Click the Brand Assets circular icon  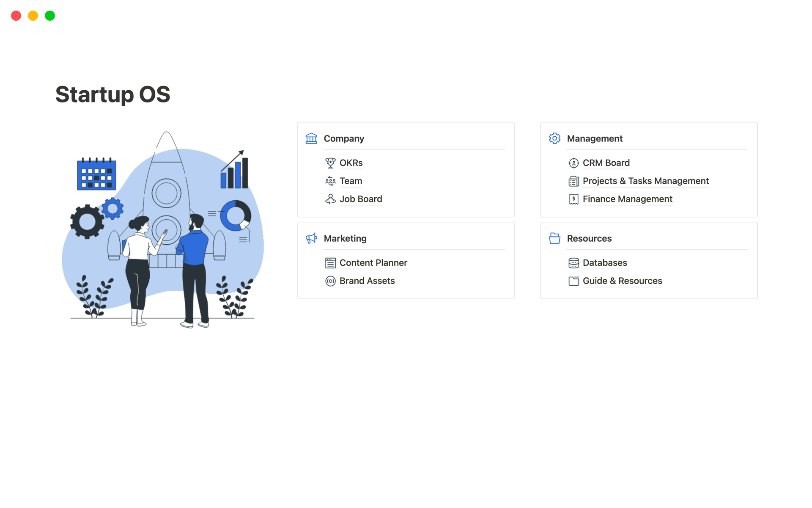(330, 281)
